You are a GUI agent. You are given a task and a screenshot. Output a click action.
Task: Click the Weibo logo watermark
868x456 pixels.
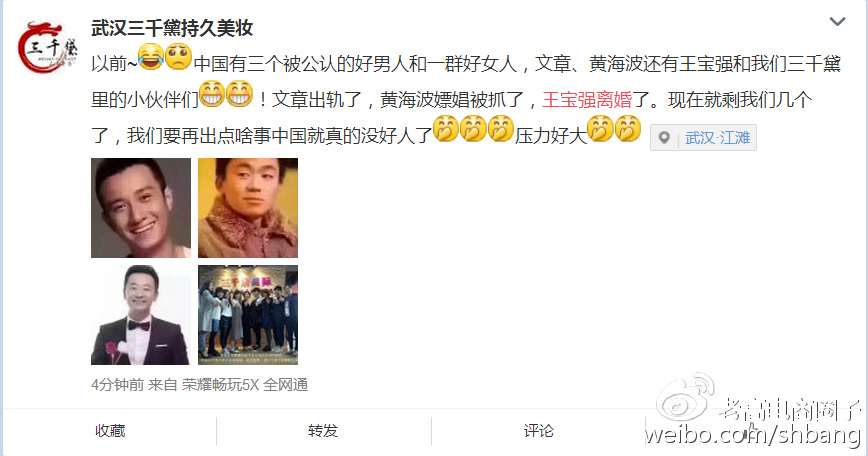[x=684, y=397]
